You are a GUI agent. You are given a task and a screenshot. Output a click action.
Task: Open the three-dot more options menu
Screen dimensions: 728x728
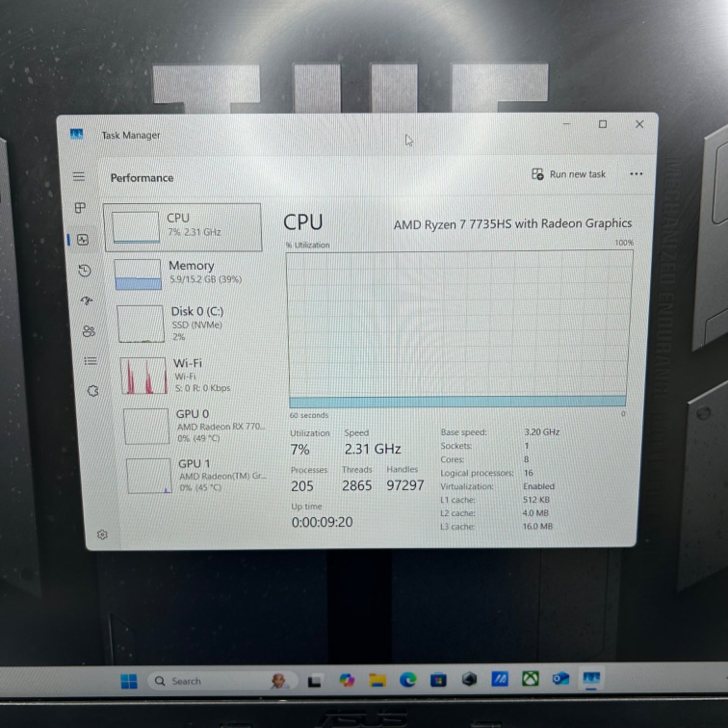[x=636, y=174]
